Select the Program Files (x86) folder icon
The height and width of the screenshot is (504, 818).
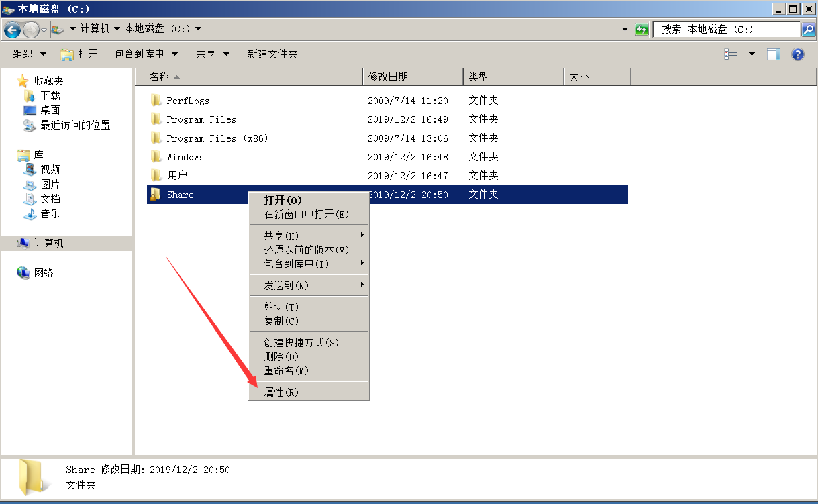coord(156,138)
